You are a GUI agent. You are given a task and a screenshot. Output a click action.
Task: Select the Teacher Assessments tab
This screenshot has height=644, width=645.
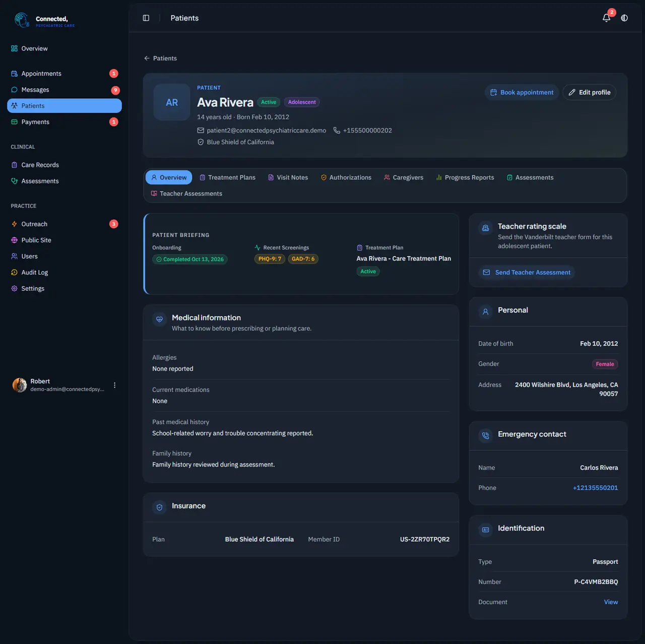[186, 194]
